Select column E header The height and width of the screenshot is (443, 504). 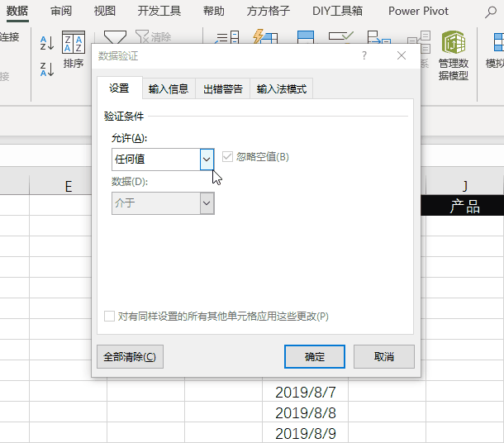pos(60,187)
